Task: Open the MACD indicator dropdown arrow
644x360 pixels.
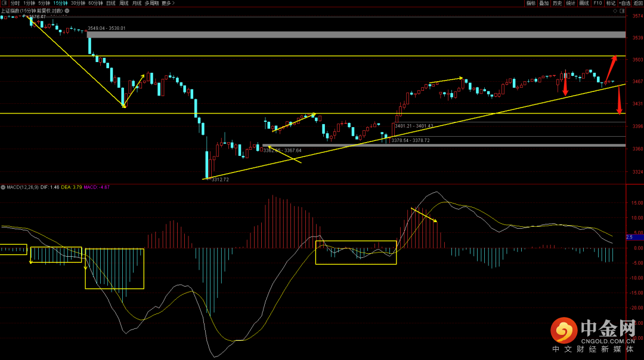Action: pyautogui.click(x=3, y=187)
